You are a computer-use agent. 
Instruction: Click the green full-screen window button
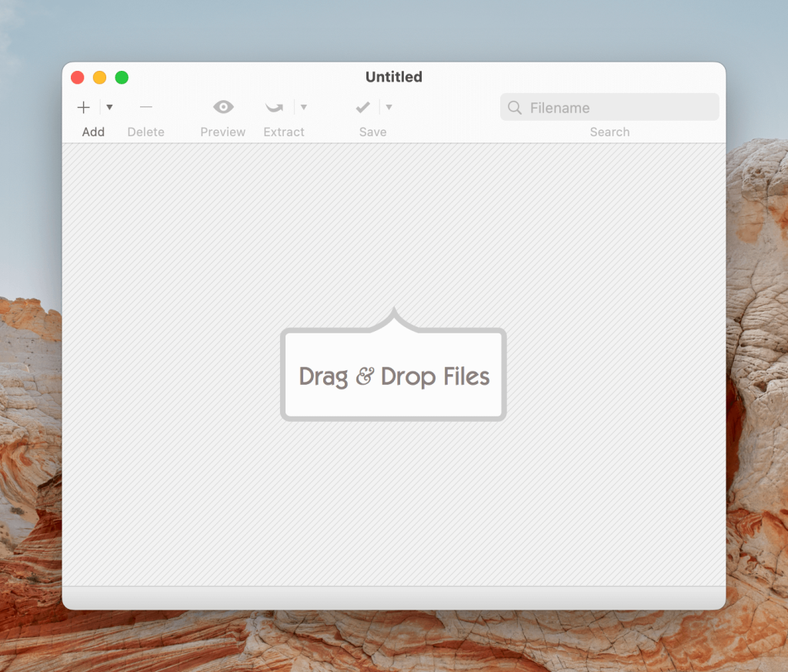[x=122, y=77]
